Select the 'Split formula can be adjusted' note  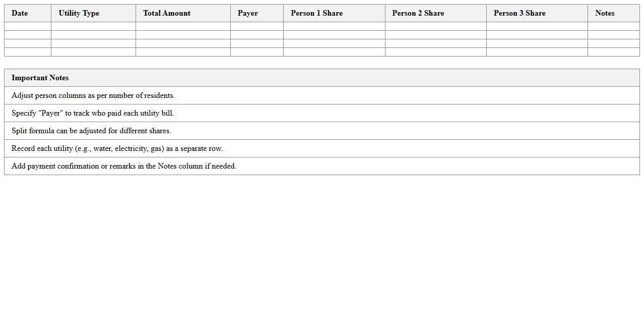coord(91,131)
